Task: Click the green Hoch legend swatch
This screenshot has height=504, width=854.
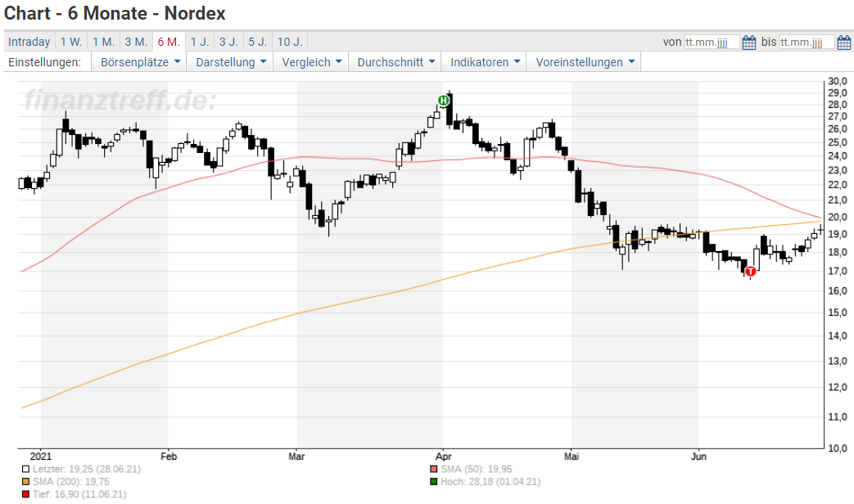Action: (x=433, y=482)
